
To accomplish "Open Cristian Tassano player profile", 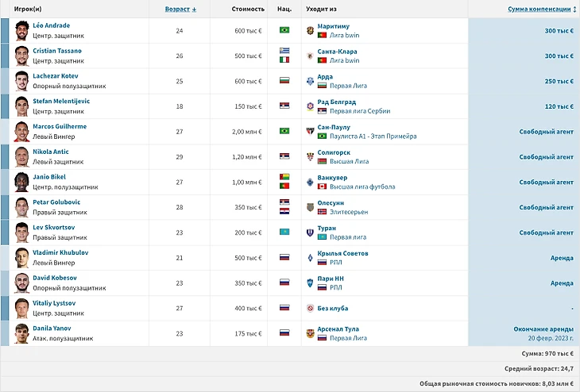I will 57,51.
